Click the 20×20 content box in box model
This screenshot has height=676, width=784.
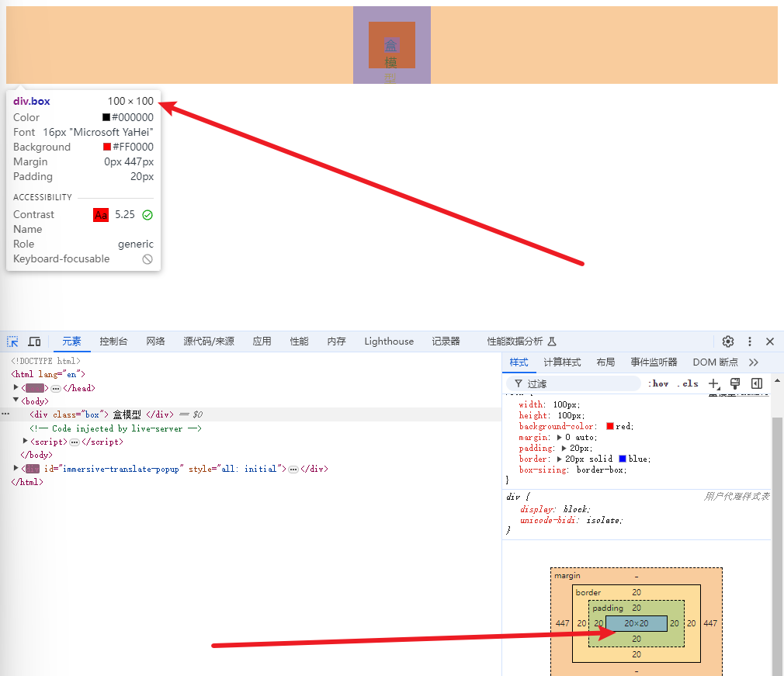click(x=637, y=623)
